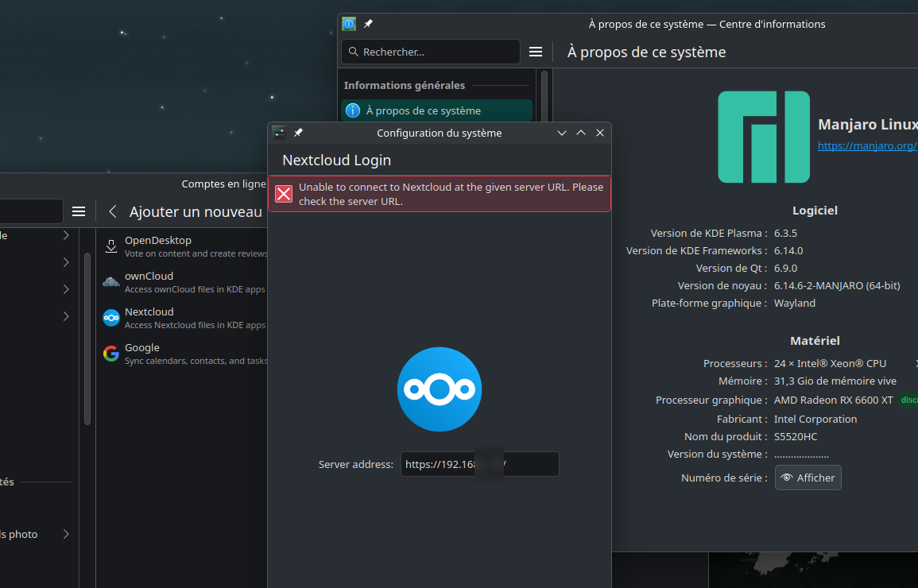Click the KDE Plasma version value 6.3.5
This screenshot has width=918, height=588.
click(x=786, y=233)
